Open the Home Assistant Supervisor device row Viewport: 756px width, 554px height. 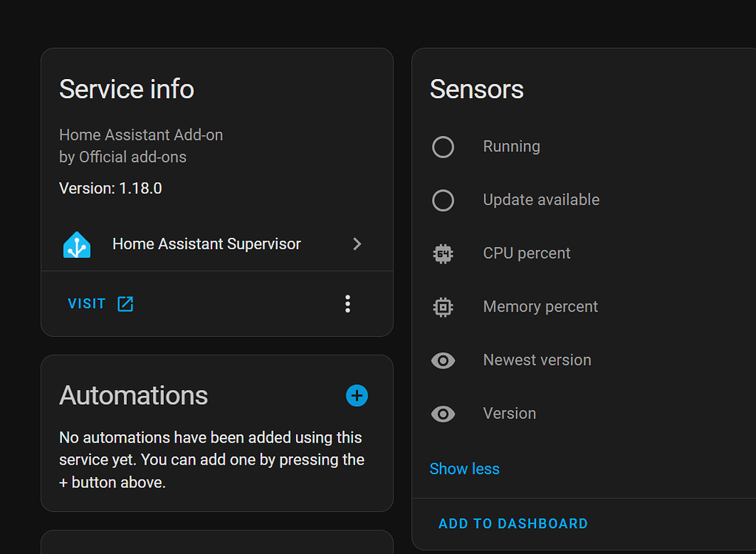tap(206, 244)
